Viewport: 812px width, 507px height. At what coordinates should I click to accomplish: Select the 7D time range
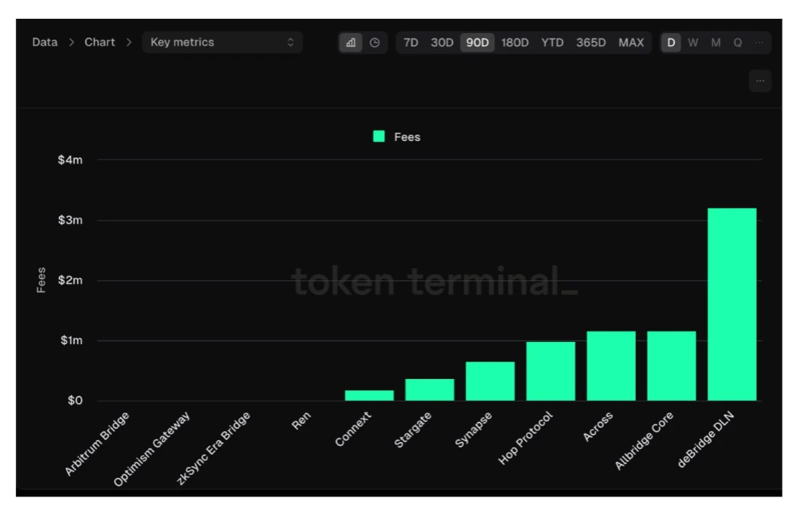point(411,43)
